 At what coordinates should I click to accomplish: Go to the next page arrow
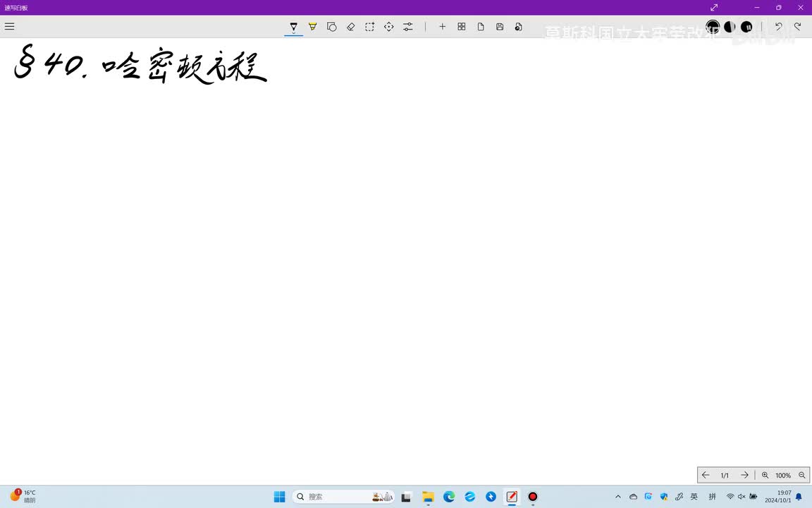[x=744, y=475]
